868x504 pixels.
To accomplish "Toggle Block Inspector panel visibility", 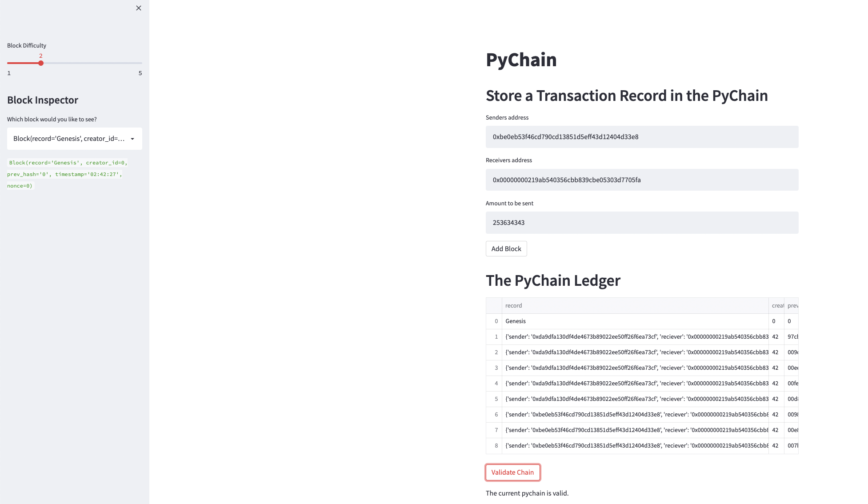I will (138, 8).
